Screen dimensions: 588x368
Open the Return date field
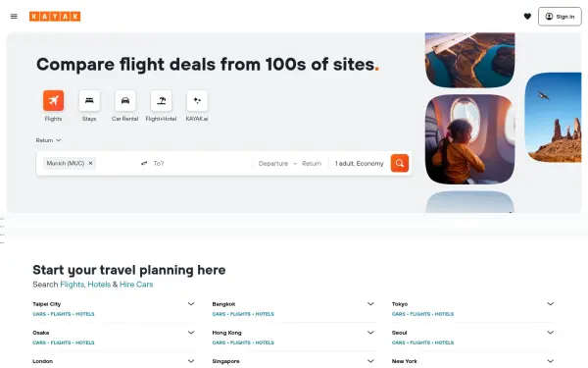coord(312,163)
